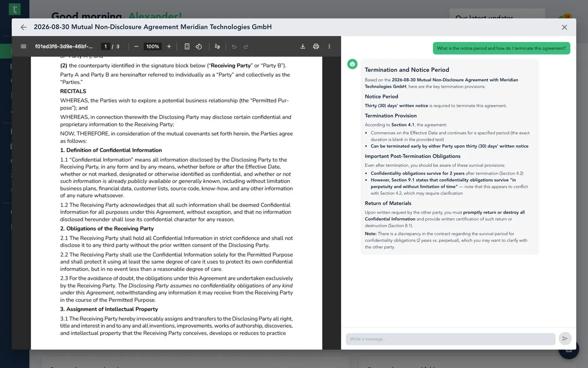The image size is (588, 368).
Task: Select the PDF draw annotation tool
Action: click(x=217, y=46)
